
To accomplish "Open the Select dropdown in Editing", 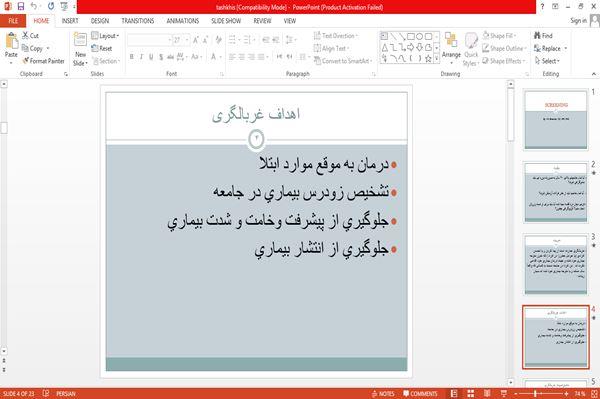I will click(547, 61).
